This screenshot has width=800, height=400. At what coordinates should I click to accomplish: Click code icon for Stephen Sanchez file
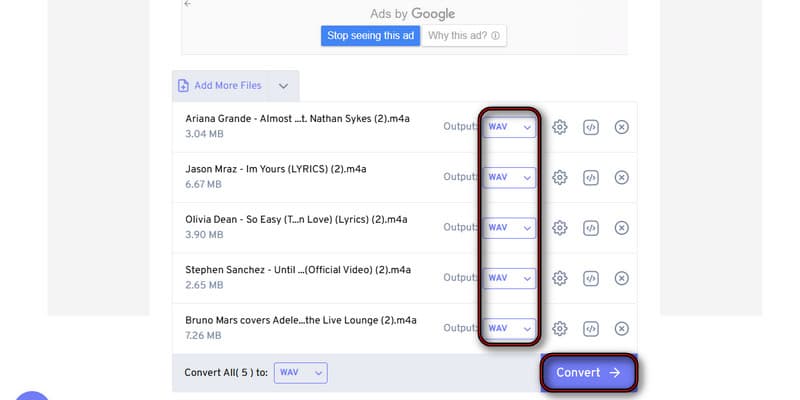pos(591,278)
